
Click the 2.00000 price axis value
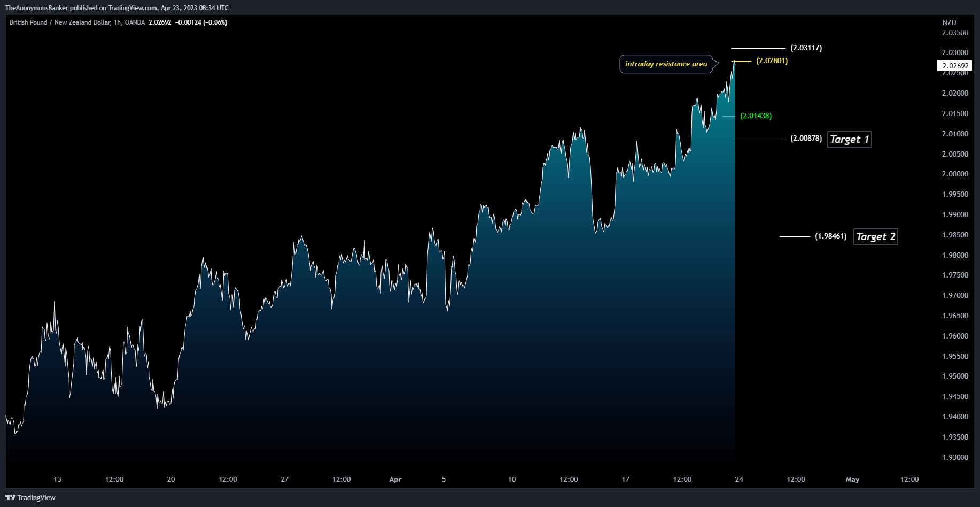[x=955, y=174]
